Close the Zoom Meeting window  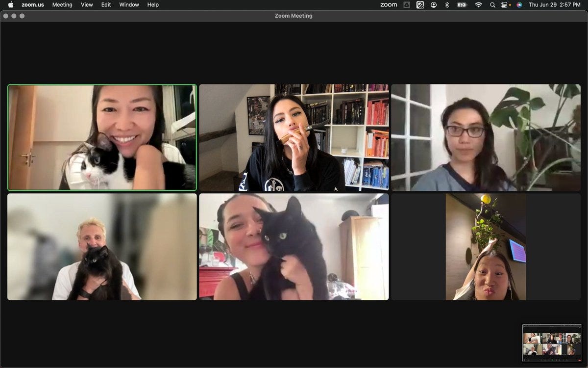click(x=6, y=16)
